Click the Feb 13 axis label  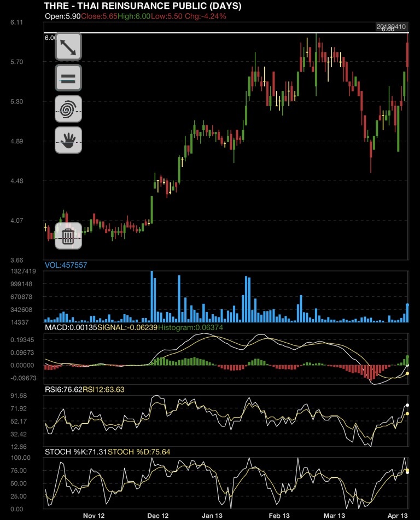point(279,516)
